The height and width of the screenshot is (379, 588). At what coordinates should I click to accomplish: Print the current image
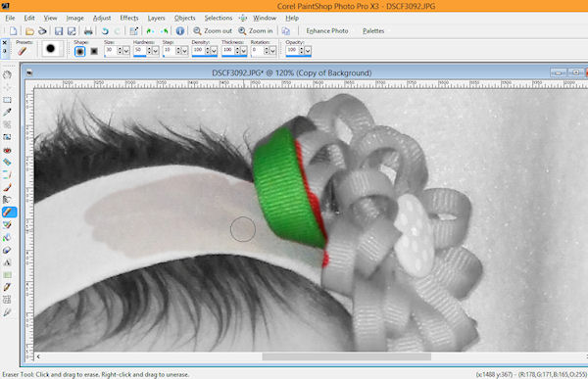[x=88, y=31]
